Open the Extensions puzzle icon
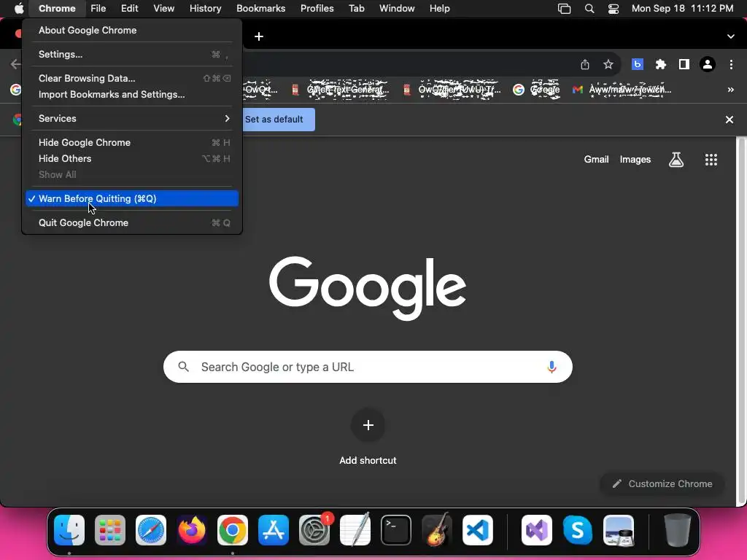Image resolution: width=747 pixels, height=560 pixels. pos(661,64)
